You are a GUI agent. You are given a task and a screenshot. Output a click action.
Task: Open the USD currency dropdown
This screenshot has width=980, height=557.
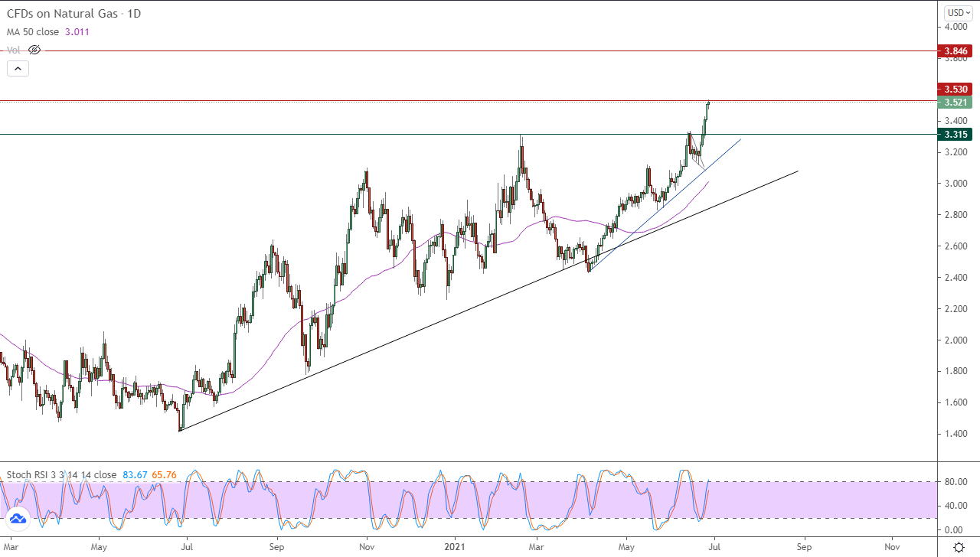pos(957,12)
